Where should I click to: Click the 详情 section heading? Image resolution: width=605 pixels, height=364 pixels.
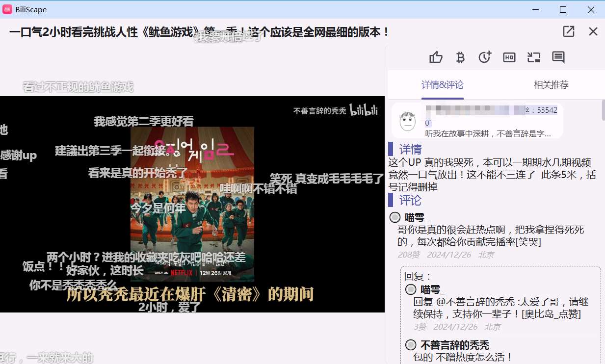click(x=410, y=149)
